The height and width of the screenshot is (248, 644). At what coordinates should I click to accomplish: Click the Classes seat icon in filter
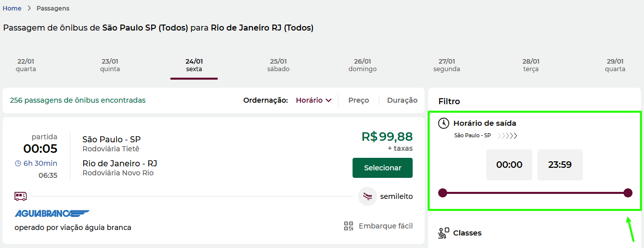pos(443,233)
